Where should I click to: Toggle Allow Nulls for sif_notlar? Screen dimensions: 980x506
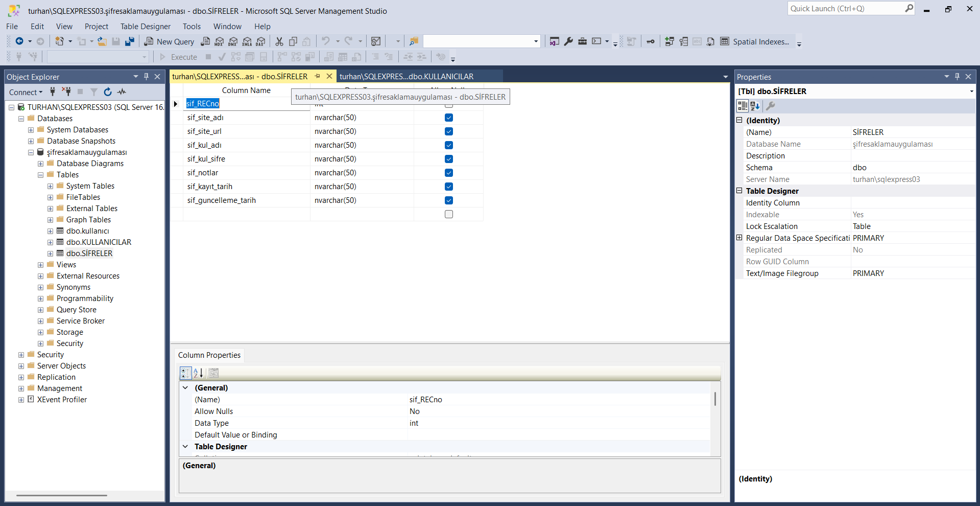click(449, 173)
